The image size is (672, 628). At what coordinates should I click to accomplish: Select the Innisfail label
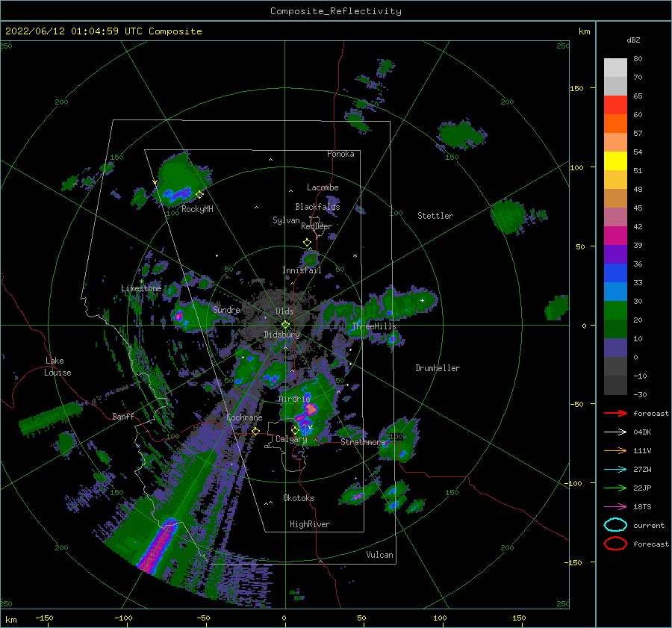click(302, 270)
